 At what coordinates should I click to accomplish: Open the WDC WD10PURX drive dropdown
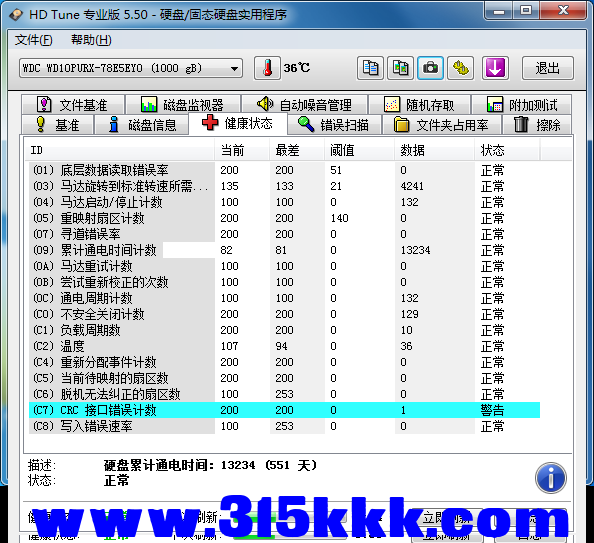pos(131,68)
